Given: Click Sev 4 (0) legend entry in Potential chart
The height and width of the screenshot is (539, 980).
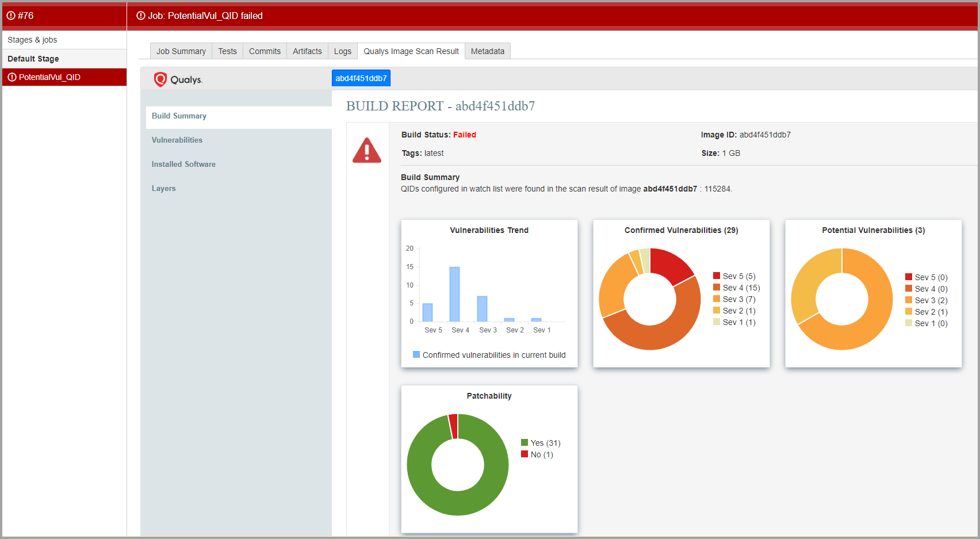Looking at the screenshot, I should click(x=927, y=289).
